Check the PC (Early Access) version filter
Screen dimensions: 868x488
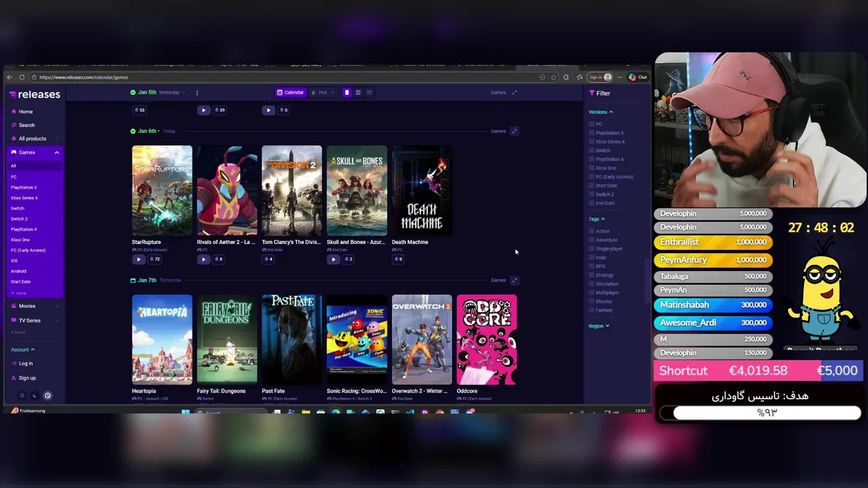(x=591, y=178)
